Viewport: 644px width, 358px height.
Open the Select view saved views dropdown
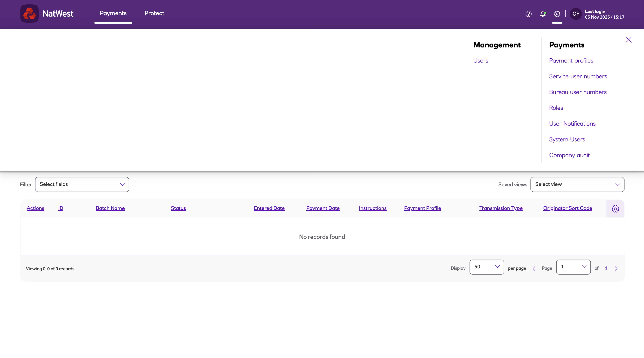pos(577,184)
